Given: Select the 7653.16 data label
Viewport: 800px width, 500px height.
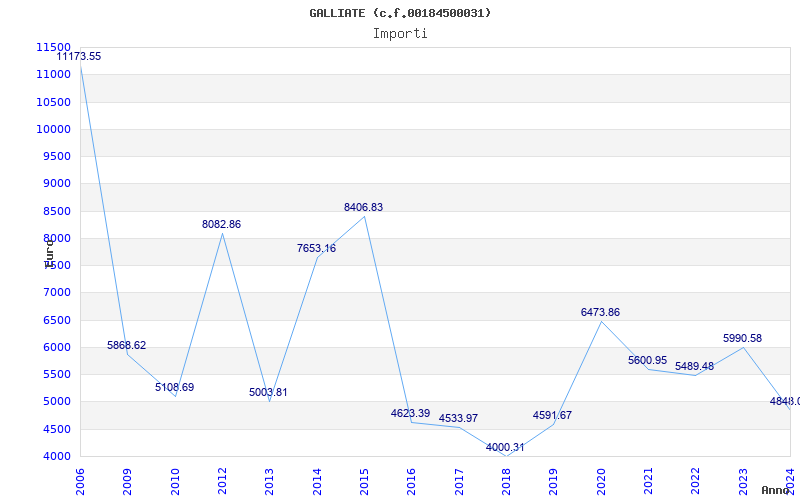Looking at the screenshot, I should 316,248.
